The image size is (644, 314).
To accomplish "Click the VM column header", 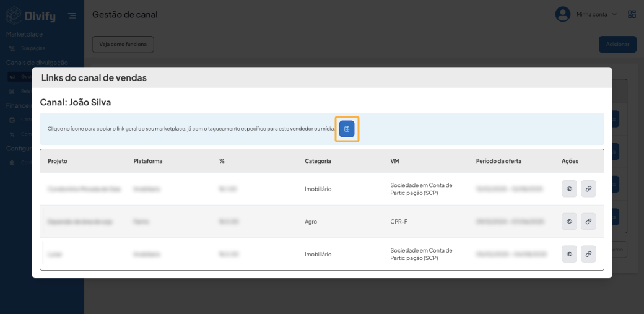I will (x=394, y=161).
